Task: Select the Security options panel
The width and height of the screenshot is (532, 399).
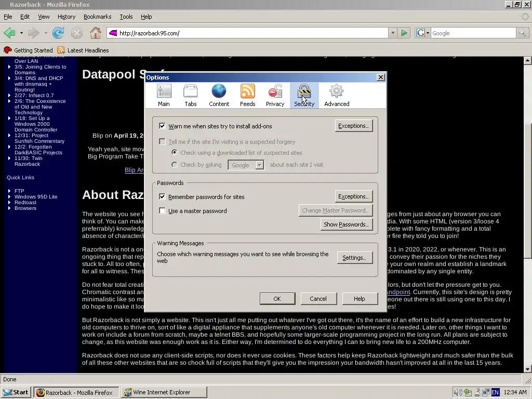Action: (x=304, y=96)
